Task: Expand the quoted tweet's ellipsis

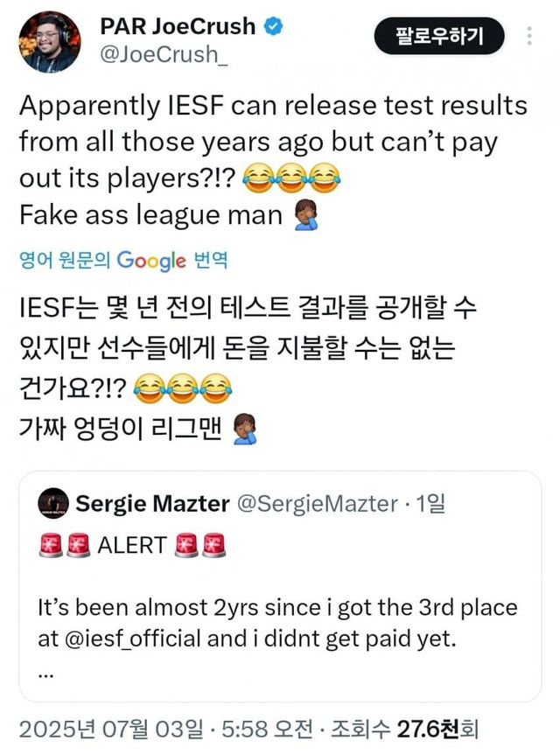Action: [x=46, y=672]
